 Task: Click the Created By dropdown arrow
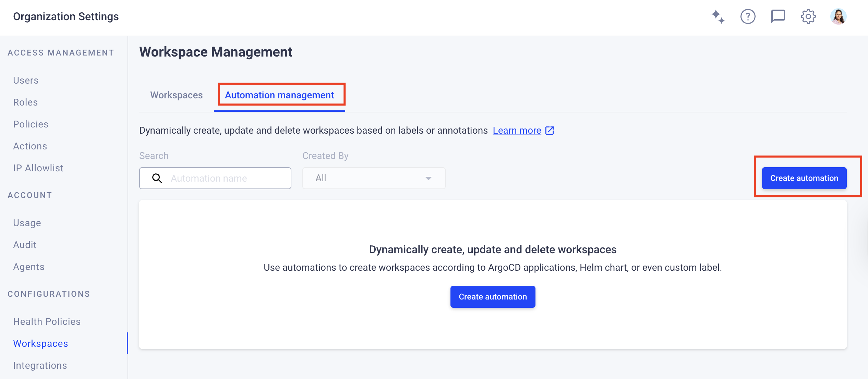click(x=428, y=178)
